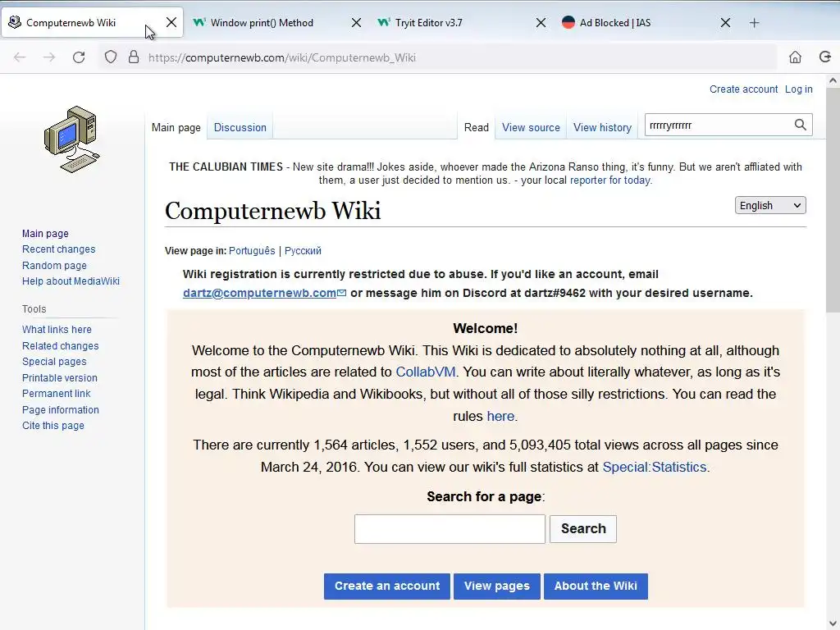Viewport: 840px width, 630px height.
Task: Open the Printable version link
Action: (x=59, y=377)
